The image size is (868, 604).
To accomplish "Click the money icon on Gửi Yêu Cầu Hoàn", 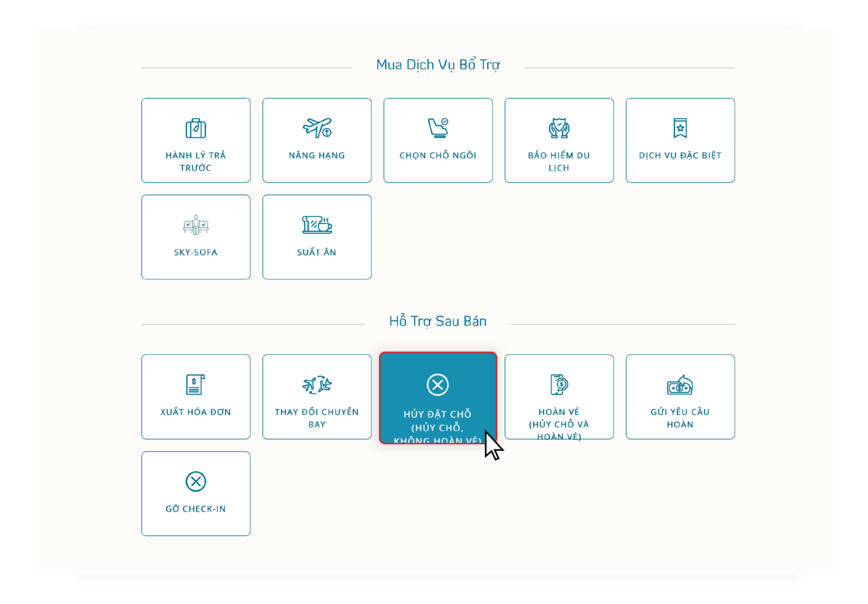I will pyautogui.click(x=680, y=383).
